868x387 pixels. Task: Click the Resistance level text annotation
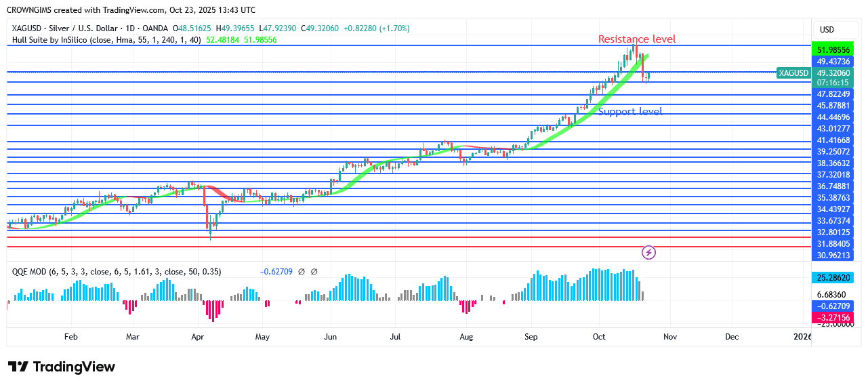point(636,39)
